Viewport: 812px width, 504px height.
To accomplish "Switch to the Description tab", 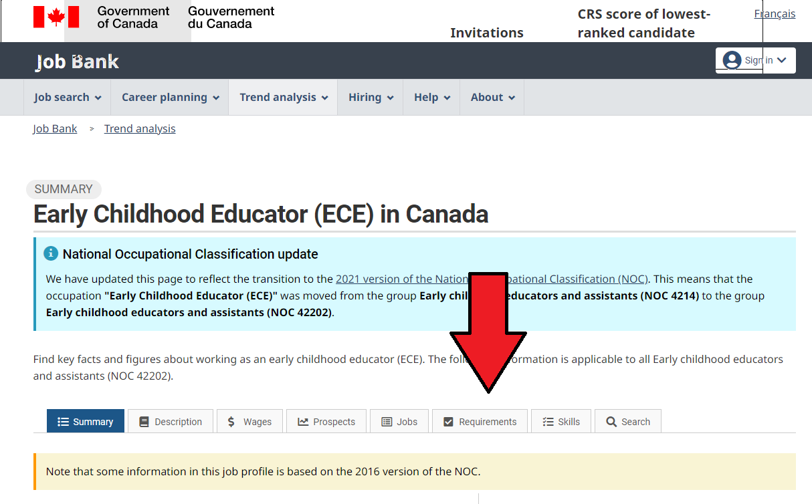I will pos(171,422).
